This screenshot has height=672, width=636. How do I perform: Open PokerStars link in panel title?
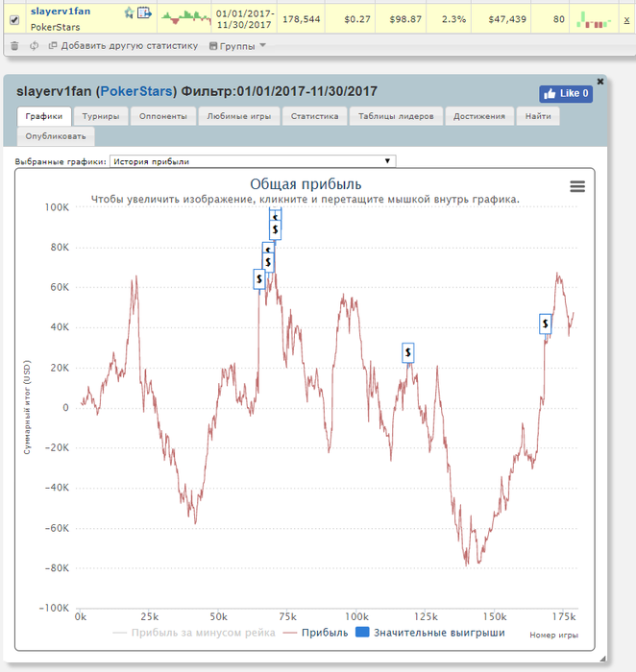(136, 91)
